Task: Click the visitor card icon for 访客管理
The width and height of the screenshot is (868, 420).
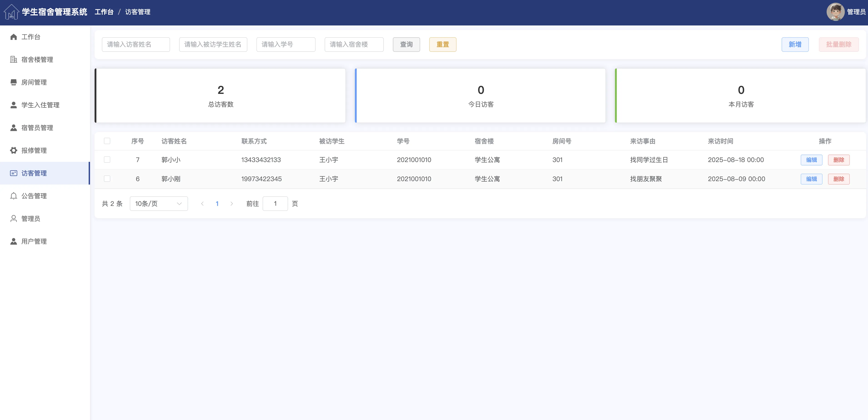Action: click(13, 173)
